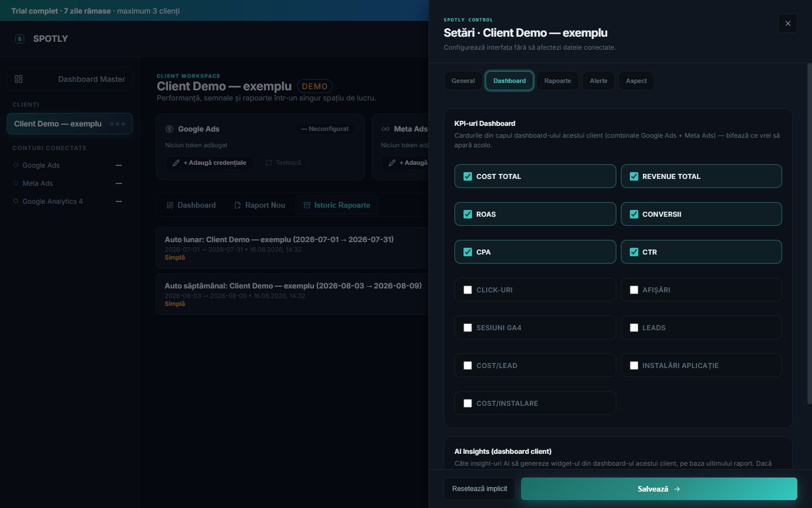
Task: Open the Dashboard workspace tab
Action: (x=191, y=205)
